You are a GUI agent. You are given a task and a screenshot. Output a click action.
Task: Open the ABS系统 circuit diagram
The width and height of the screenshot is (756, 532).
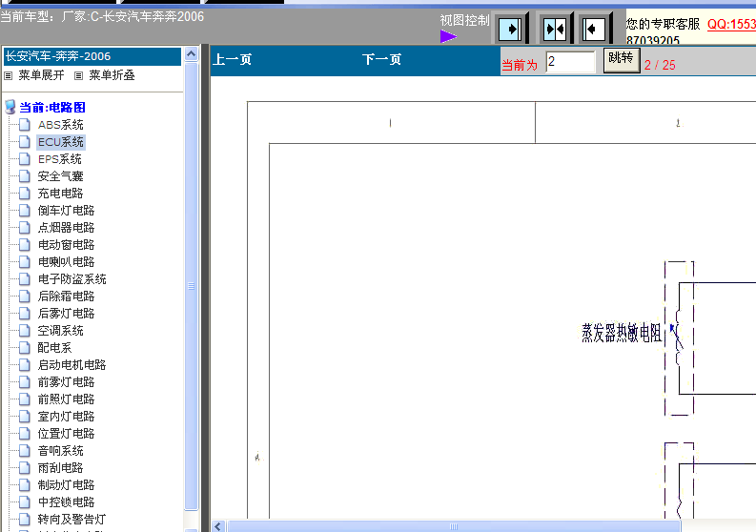(60, 125)
